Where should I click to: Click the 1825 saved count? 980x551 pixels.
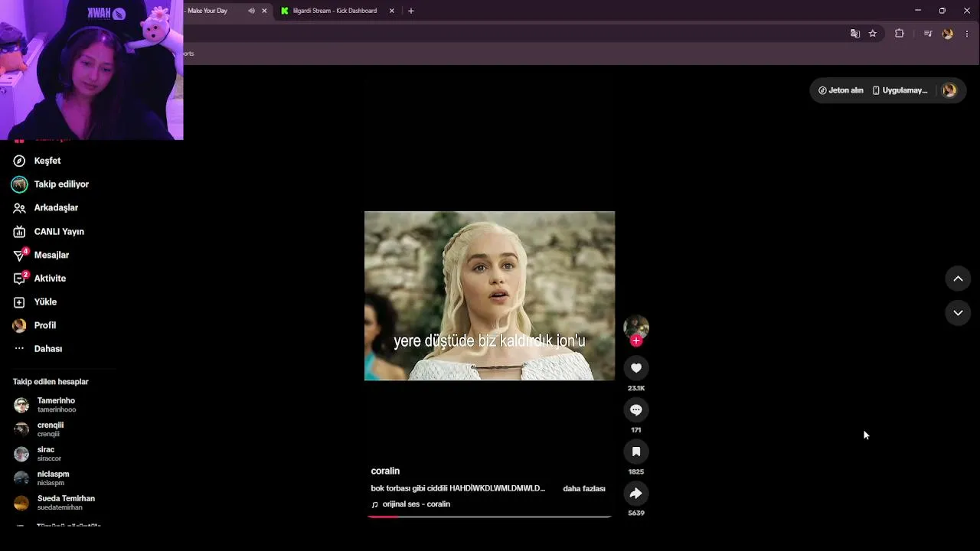tap(636, 472)
